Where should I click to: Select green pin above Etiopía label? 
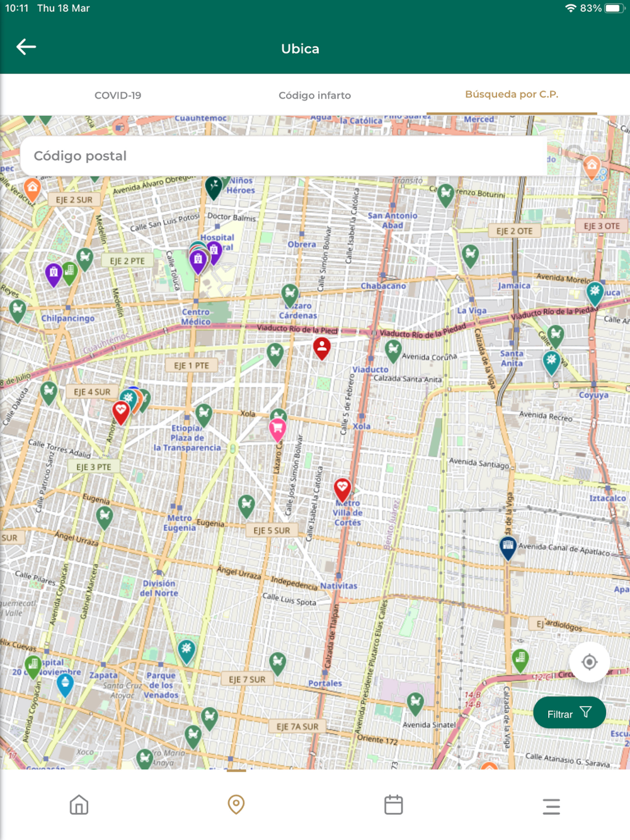pos(203,416)
